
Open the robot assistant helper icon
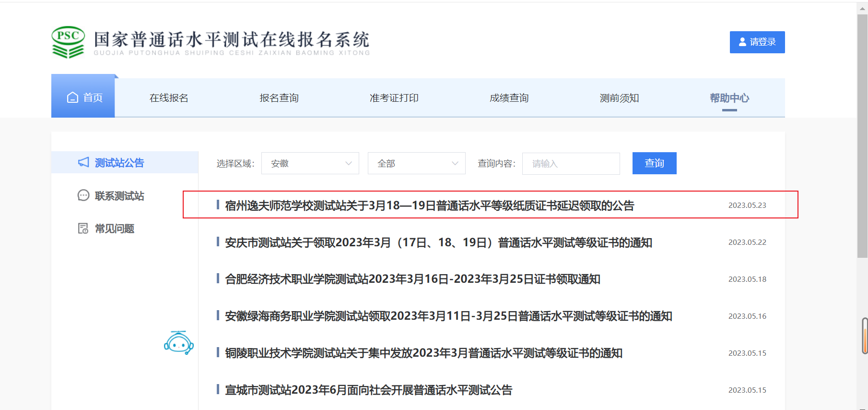click(178, 343)
